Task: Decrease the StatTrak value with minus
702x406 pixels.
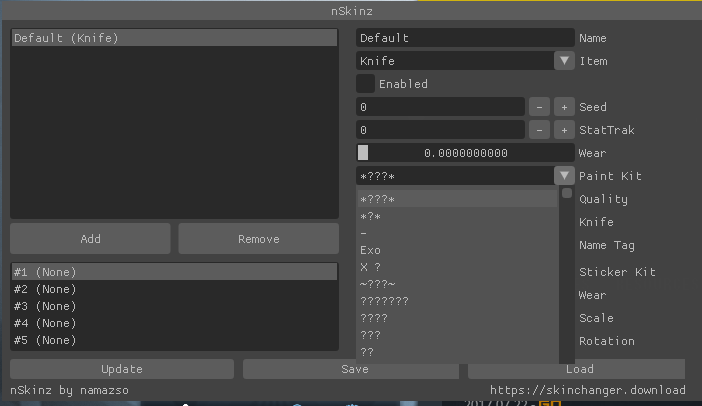Action: (539, 130)
